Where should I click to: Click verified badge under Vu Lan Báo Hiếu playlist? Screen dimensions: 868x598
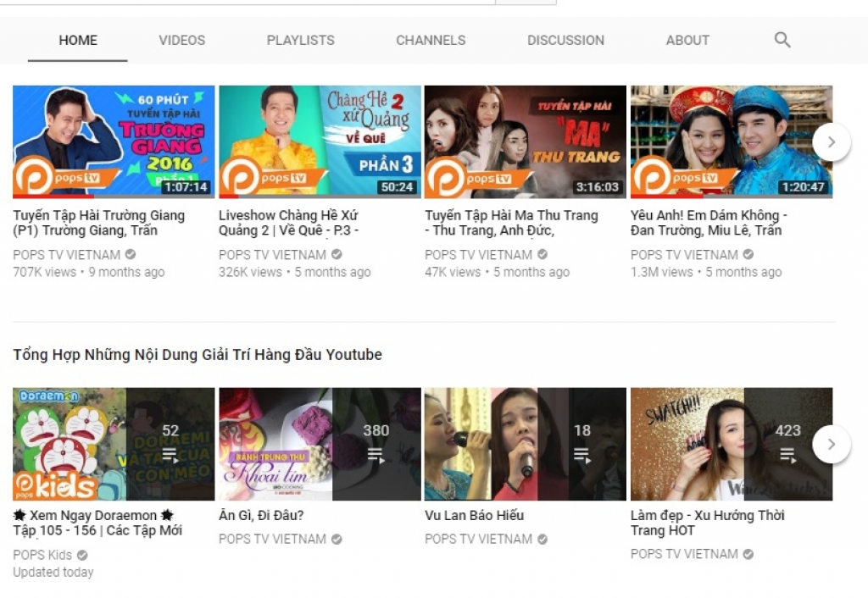(x=542, y=539)
